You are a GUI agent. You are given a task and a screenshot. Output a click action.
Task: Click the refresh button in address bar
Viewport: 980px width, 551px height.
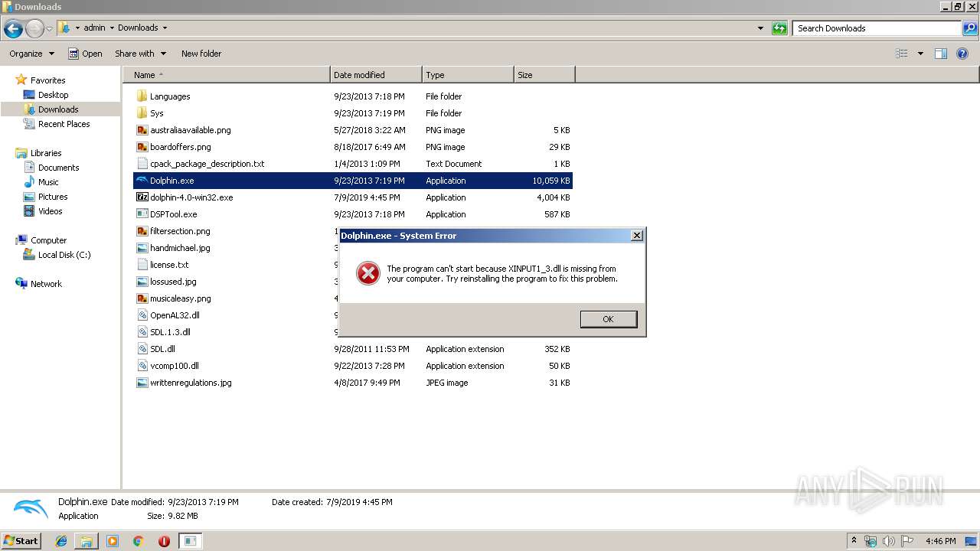tap(779, 28)
